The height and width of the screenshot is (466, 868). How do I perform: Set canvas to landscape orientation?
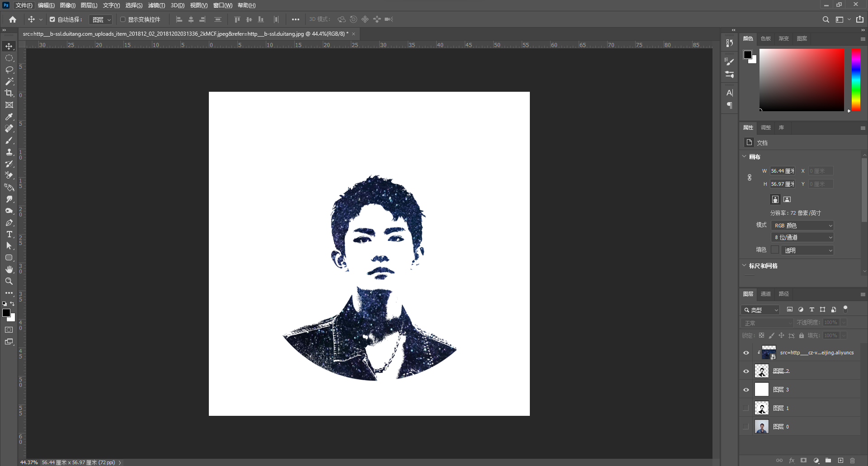coord(787,199)
